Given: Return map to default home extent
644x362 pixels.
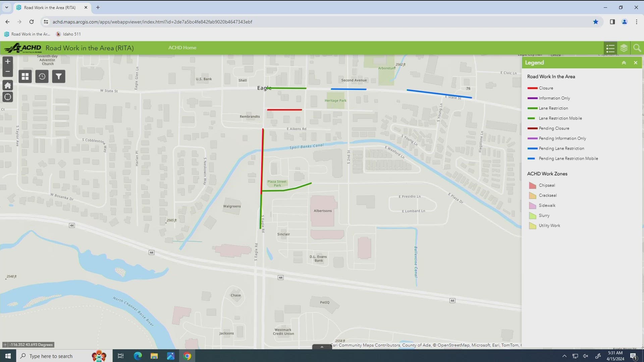Looking at the screenshot, I should point(8,85).
